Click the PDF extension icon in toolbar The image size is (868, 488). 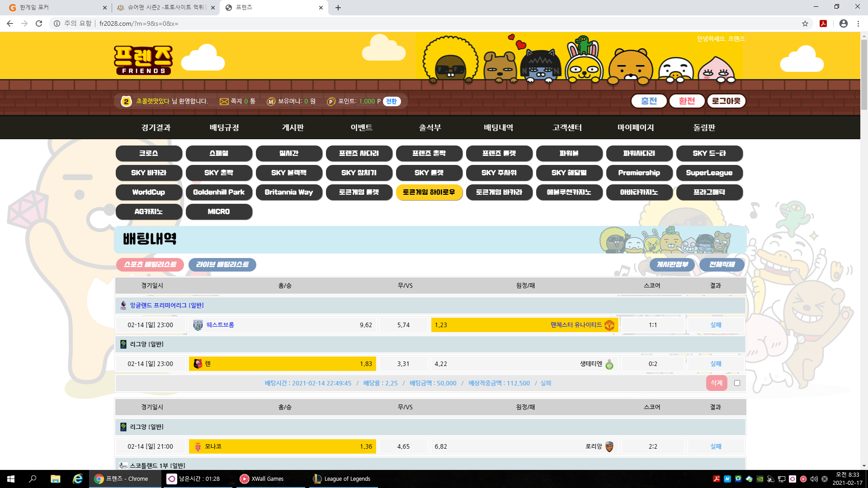coord(823,23)
